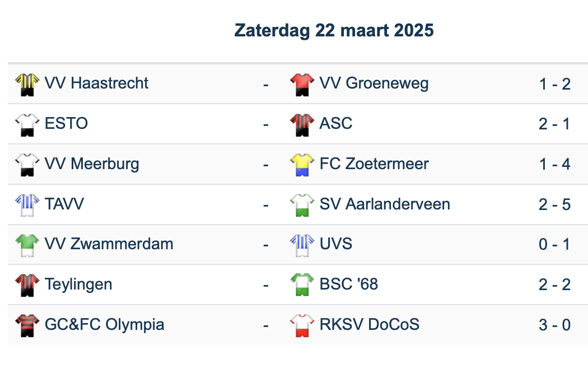Open the 3 - 0 GC&FC Olympia result
Viewport: 588px width, 373px height.
coord(554,325)
